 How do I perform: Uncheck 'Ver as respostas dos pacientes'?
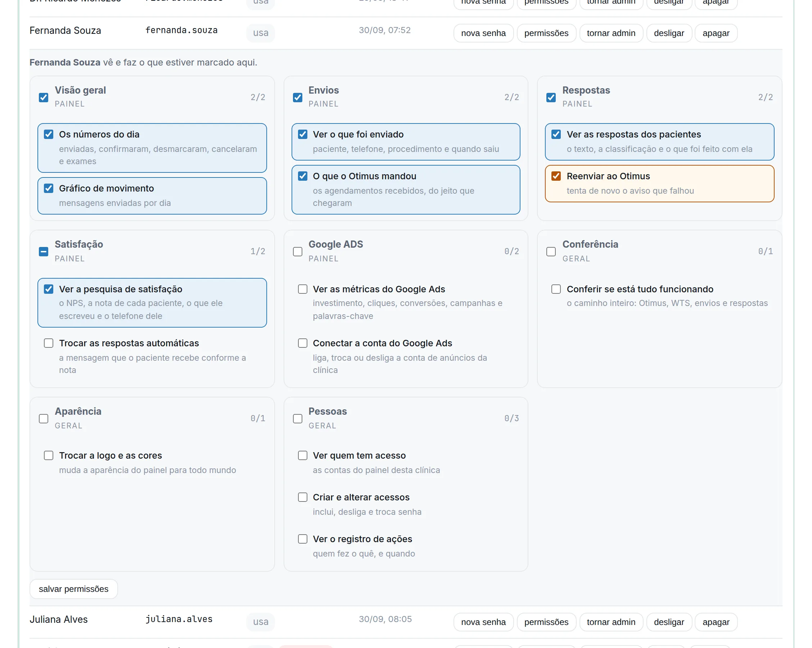pyautogui.click(x=556, y=135)
